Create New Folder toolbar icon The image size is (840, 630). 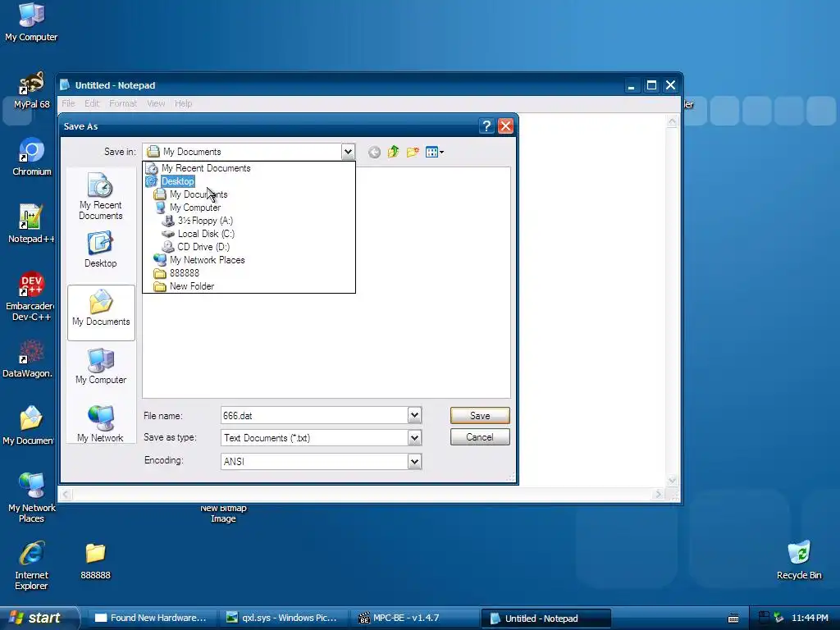[413, 152]
